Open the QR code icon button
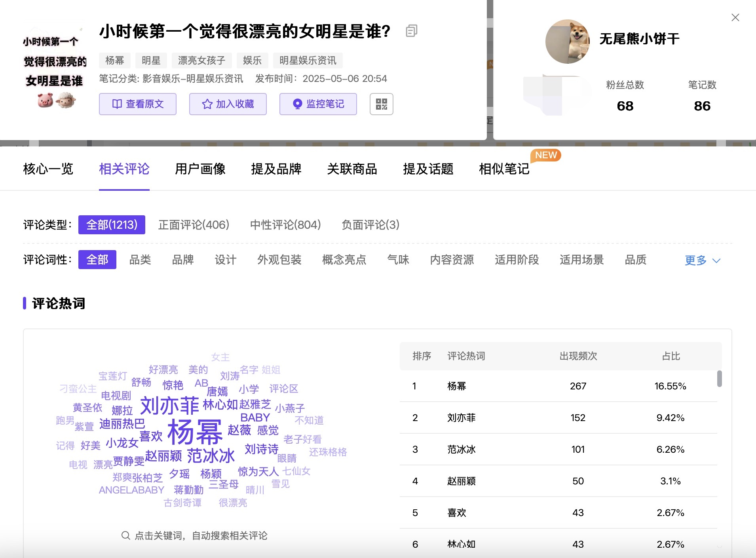The height and width of the screenshot is (558, 756). click(x=381, y=104)
